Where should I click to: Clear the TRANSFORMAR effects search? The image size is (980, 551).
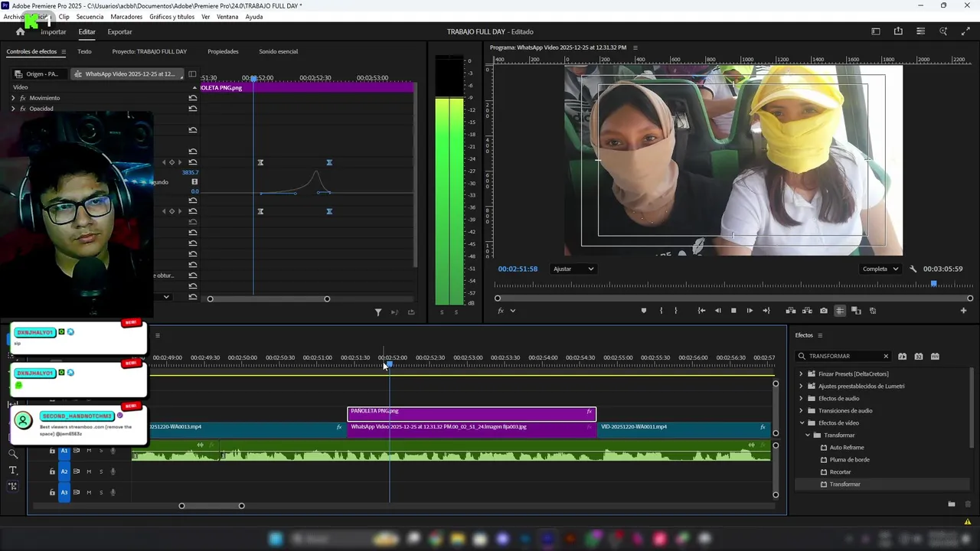(x=886, y=357)
